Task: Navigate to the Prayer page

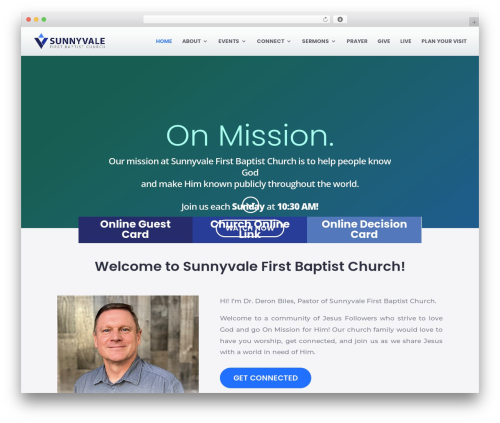Action: 357,41
